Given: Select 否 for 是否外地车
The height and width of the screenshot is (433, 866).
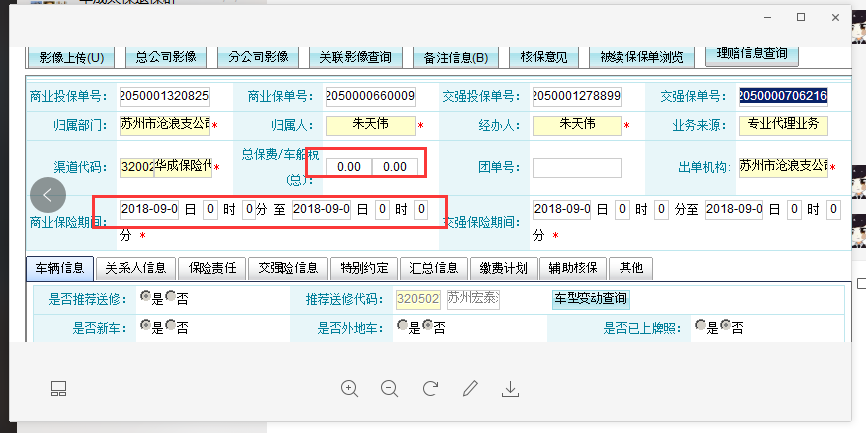Looking at the screenshot, I should [x=427, y=325].
